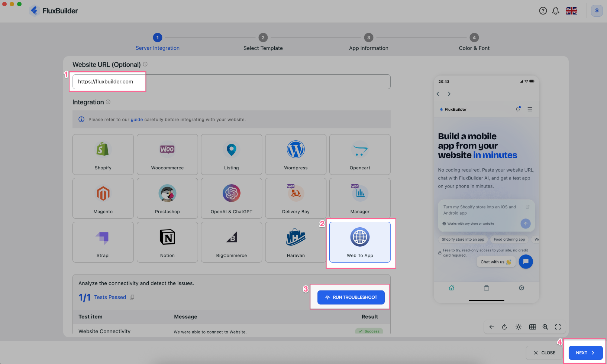Select the Woocommerce integration

[x=167, y=155]
